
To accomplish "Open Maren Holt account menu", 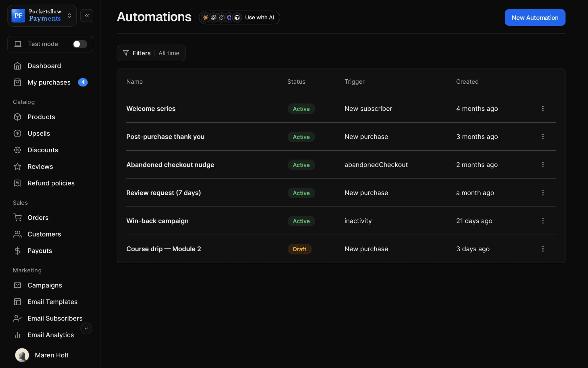I will coord(50,355).
